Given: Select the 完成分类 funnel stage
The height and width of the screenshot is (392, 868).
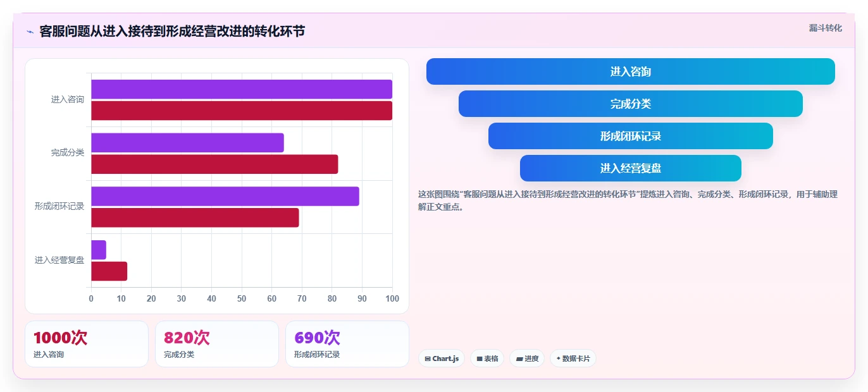Looking at the screenshot, I should tap(631, 104).
